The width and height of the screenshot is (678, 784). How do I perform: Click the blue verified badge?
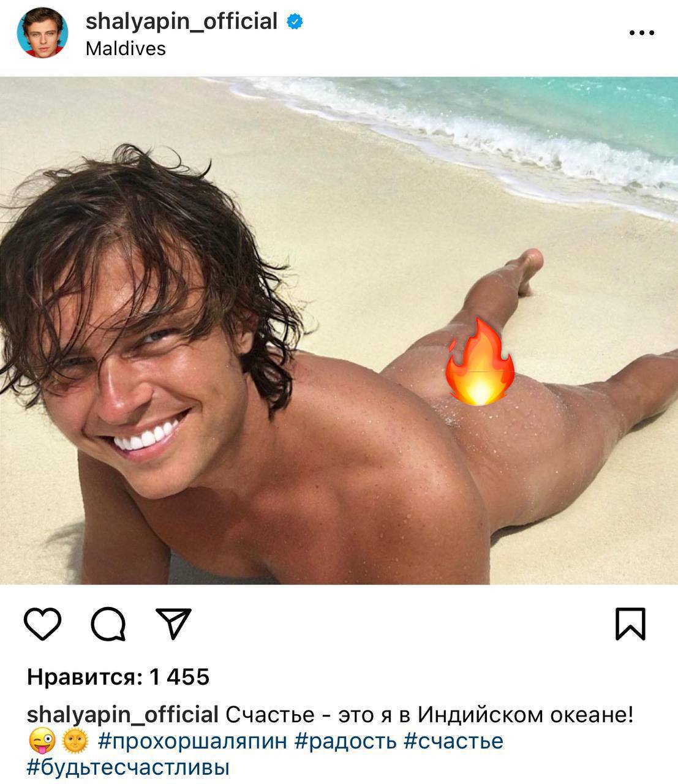pyautogui.click(x=295, y=22)
